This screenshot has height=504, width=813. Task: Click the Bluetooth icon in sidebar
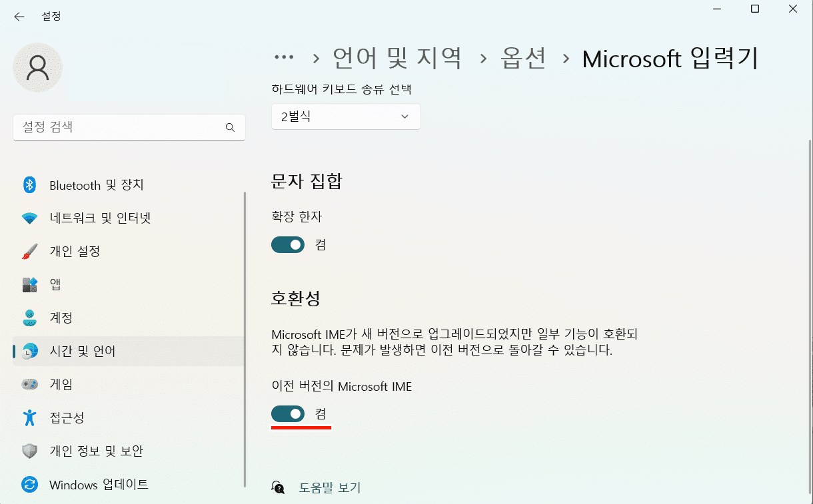tap(29, 185)
